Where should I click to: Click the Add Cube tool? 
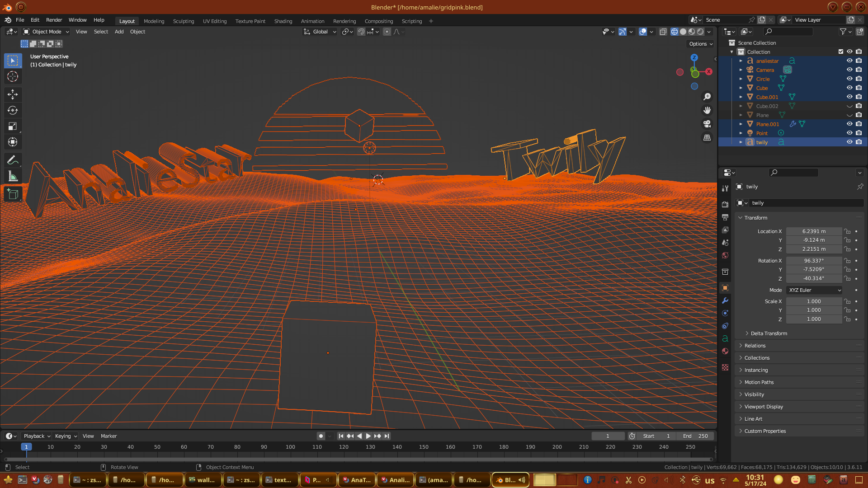[13, 194]
